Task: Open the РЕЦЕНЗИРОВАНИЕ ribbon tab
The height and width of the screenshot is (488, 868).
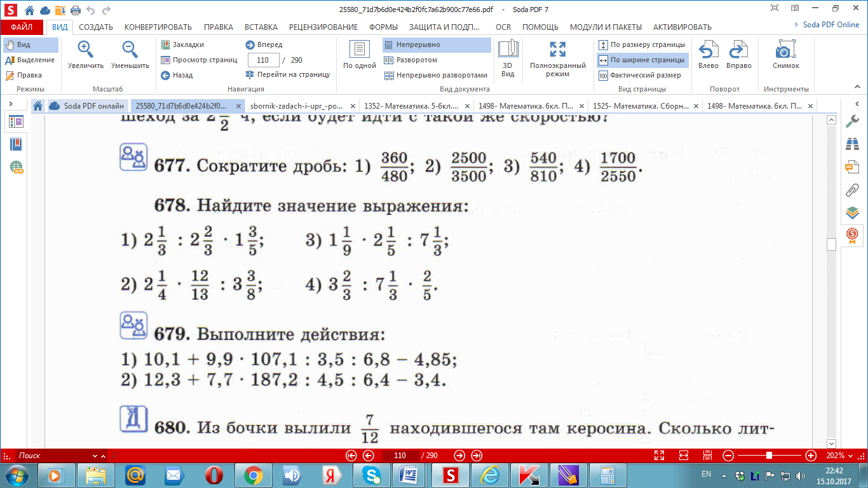Action: tap(323, 27)
